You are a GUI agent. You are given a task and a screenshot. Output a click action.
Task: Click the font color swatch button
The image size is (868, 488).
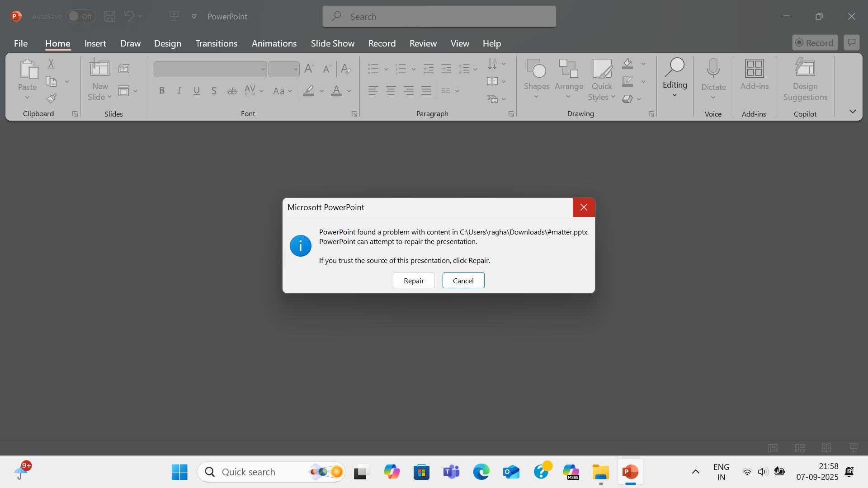336,91
